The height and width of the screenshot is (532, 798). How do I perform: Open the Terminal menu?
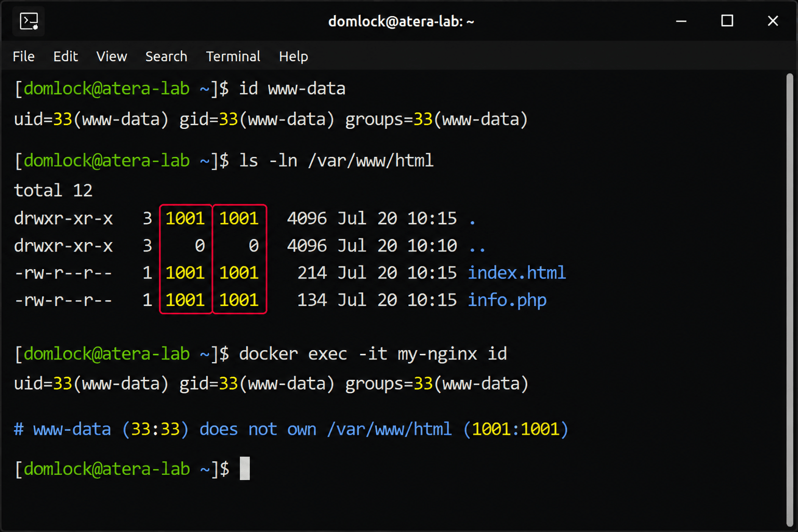(233, 56)
